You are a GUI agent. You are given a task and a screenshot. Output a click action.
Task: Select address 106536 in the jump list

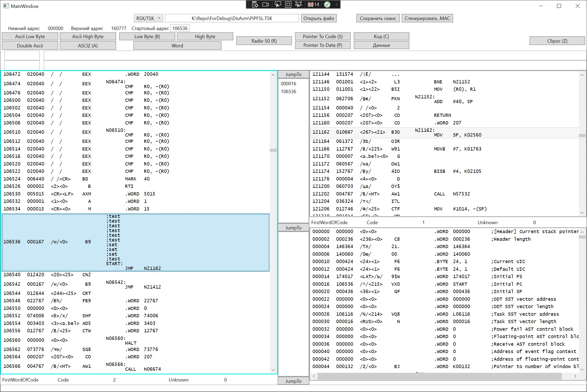click(288, 92)
